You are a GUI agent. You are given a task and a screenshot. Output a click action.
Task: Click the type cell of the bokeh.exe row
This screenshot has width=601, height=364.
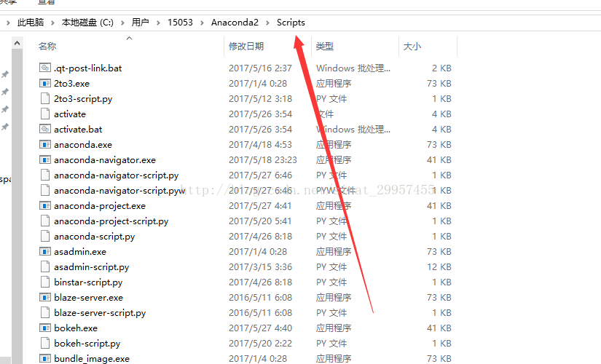334,328
